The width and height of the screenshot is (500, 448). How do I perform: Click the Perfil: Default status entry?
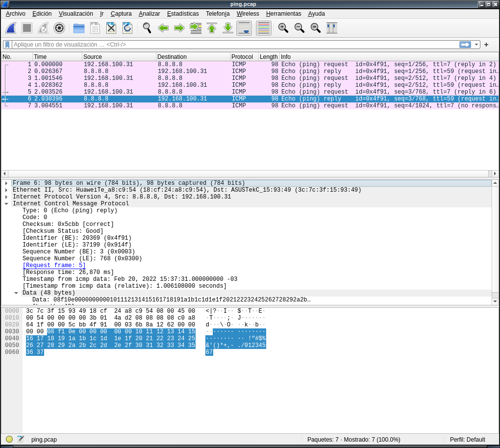click(x=468, y=439)
